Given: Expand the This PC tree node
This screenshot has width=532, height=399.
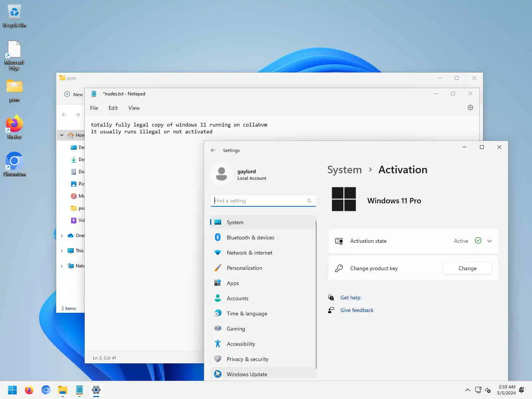Looking at the screenshot, I should [x=62, y=251].
